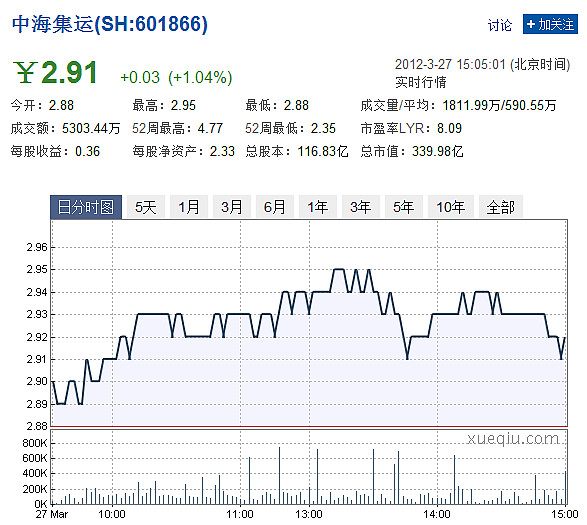Click the 13:00 time axis marker
Viewport: 587px width, 525px height.
point(309,515)
